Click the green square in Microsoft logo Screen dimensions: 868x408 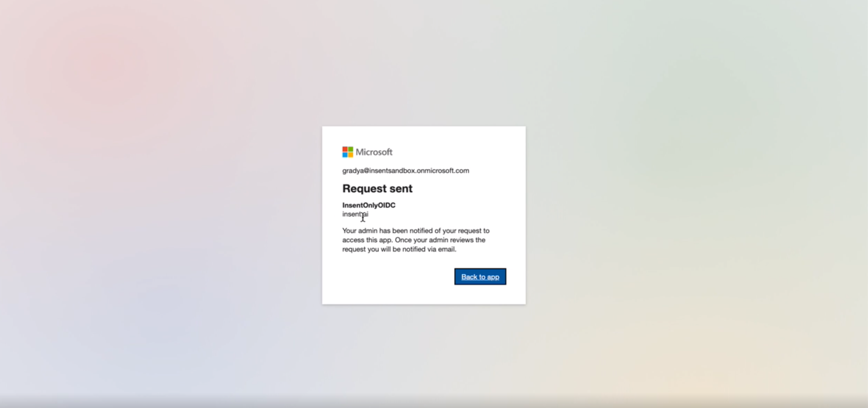click(x=350, y=149)
